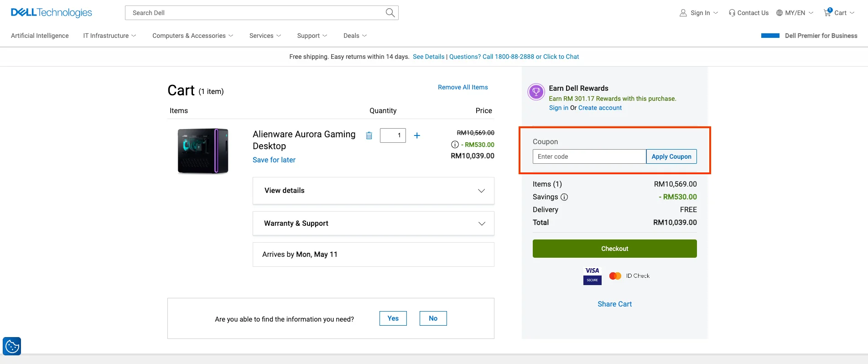The image size is (868, 364).
Task: Open the MY/EN region selector
Action: (795, 13)
